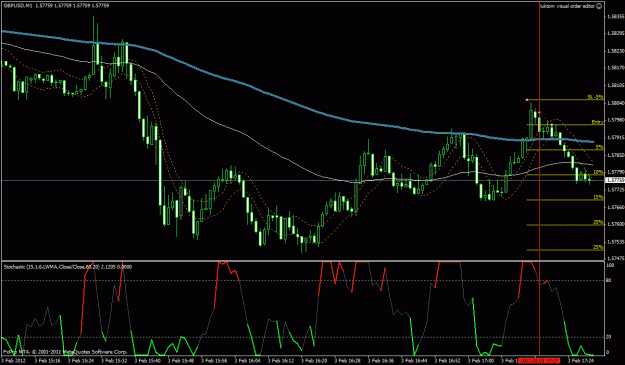The height and width of the screenshot is (365, 625).
Task: Click the 'luktom visual order editor' label
Action: click(568, 6)
